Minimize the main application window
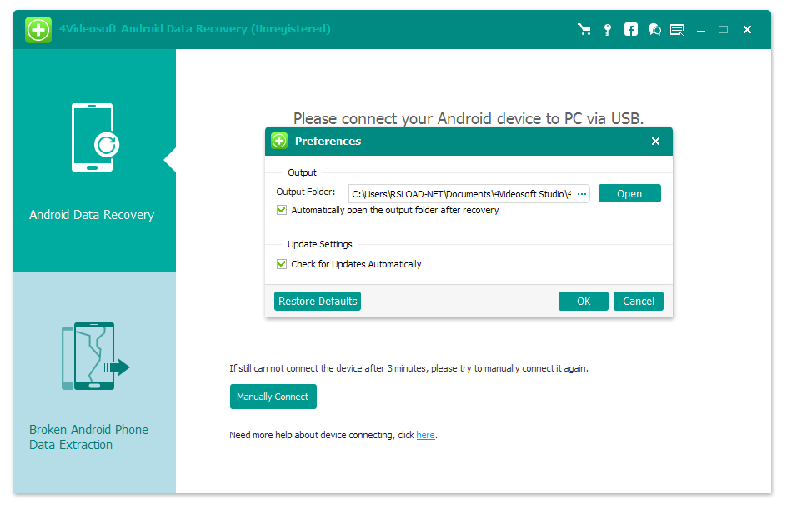Viewport: 812px width, 524px height. pyautogui.click(x=701, y=30)
